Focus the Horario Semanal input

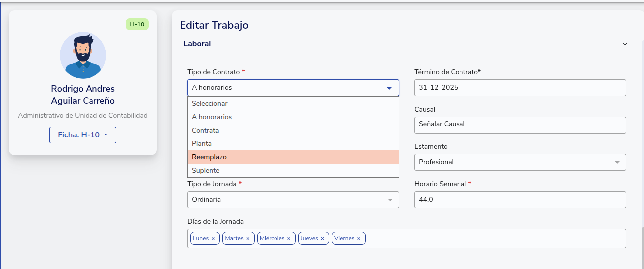(x=520, y=200)
